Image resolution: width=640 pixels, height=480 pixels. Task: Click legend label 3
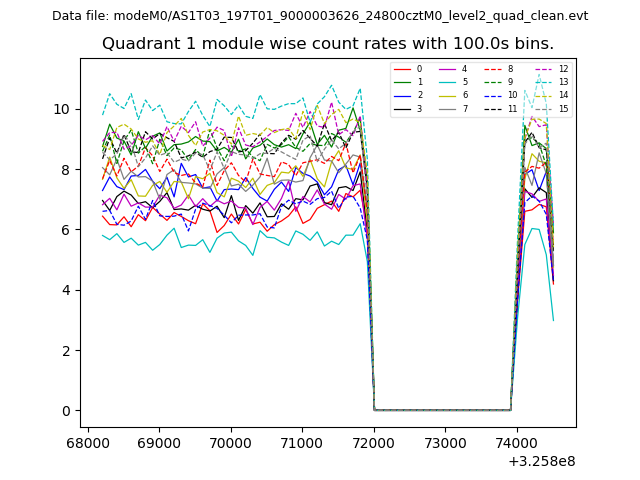pos(419,108)
